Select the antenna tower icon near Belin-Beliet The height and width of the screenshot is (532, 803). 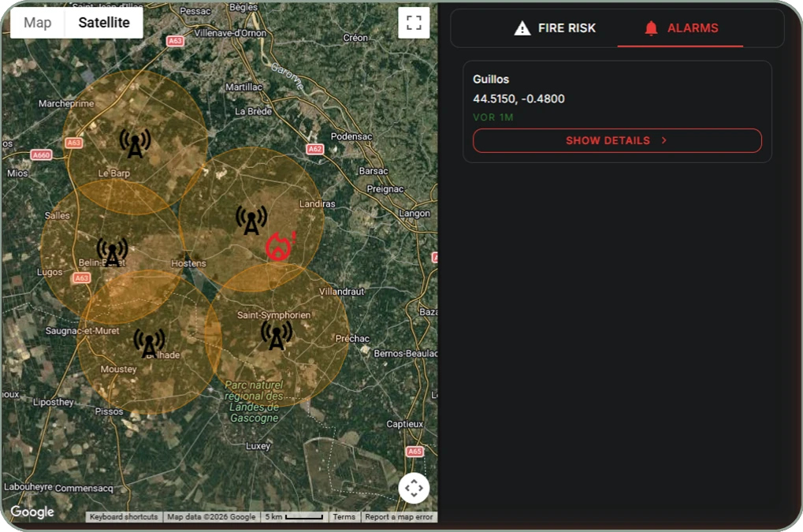112,252
